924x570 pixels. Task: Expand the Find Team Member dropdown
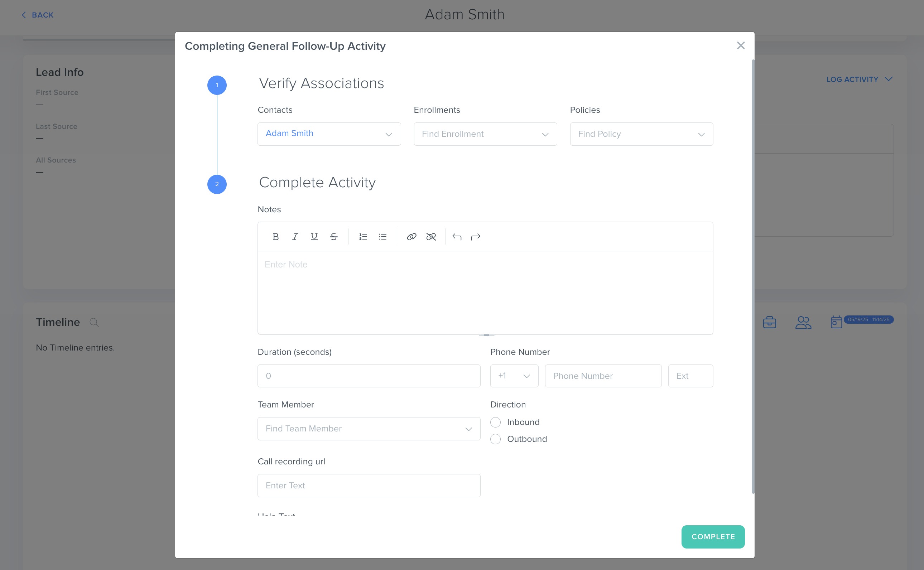coord(368,429)
